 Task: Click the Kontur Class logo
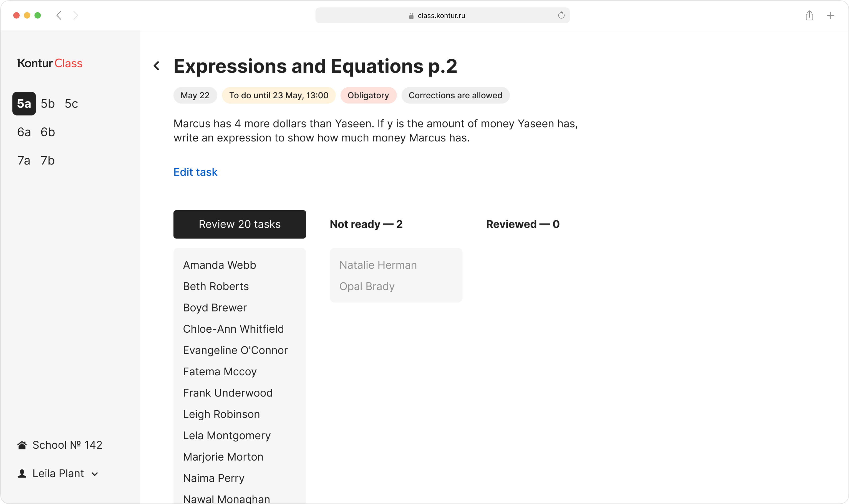click(x=50, y=63)
